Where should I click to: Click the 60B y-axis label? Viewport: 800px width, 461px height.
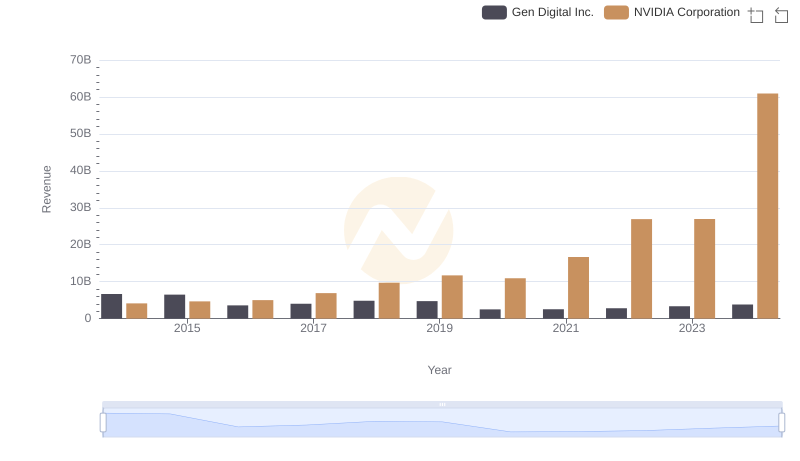[81, 96]
